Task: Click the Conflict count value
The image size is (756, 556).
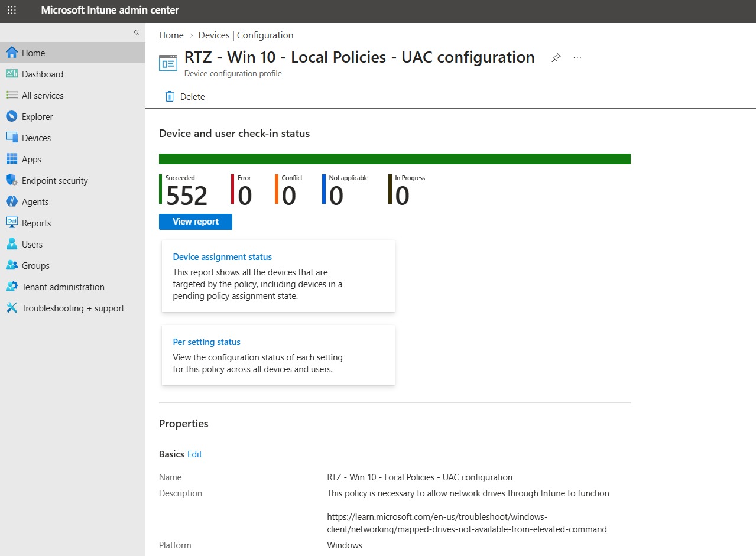Action: (x=288, y=196)
